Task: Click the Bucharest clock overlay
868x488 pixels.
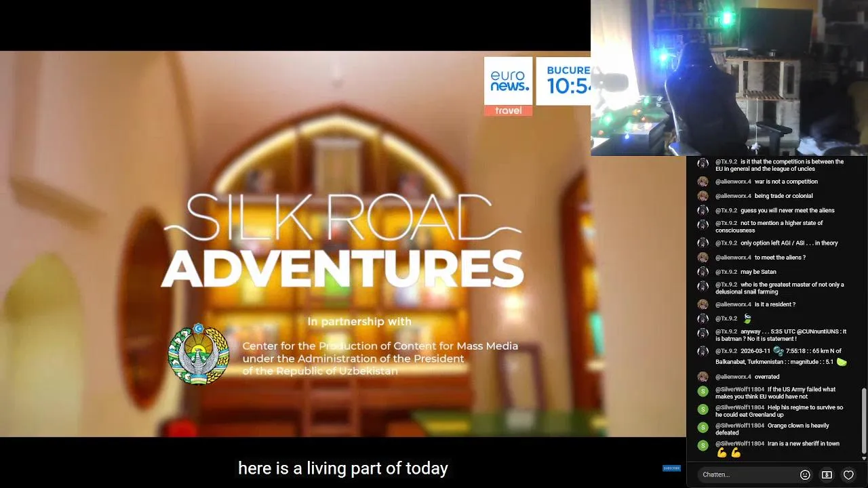Action: (x=564, y=81)
